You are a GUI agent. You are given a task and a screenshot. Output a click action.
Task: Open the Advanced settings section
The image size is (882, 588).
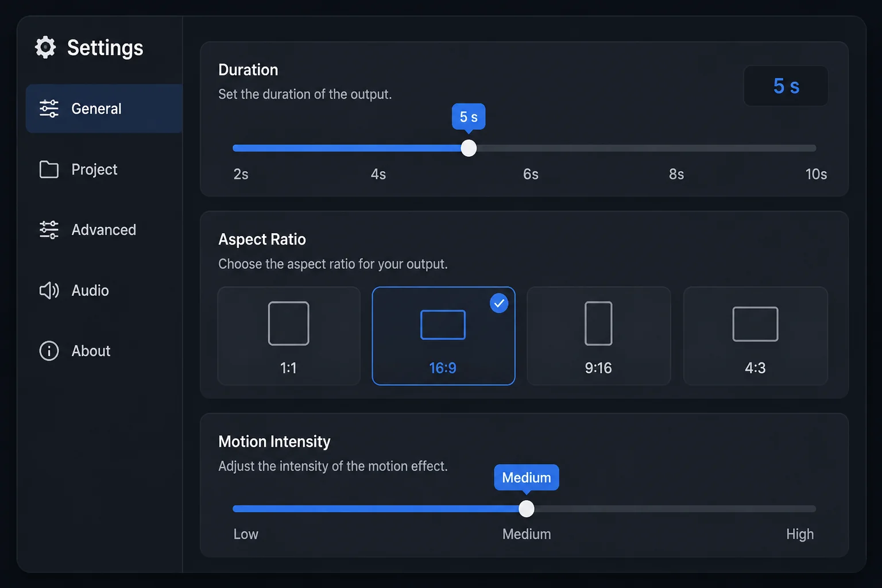click(104, 230)
